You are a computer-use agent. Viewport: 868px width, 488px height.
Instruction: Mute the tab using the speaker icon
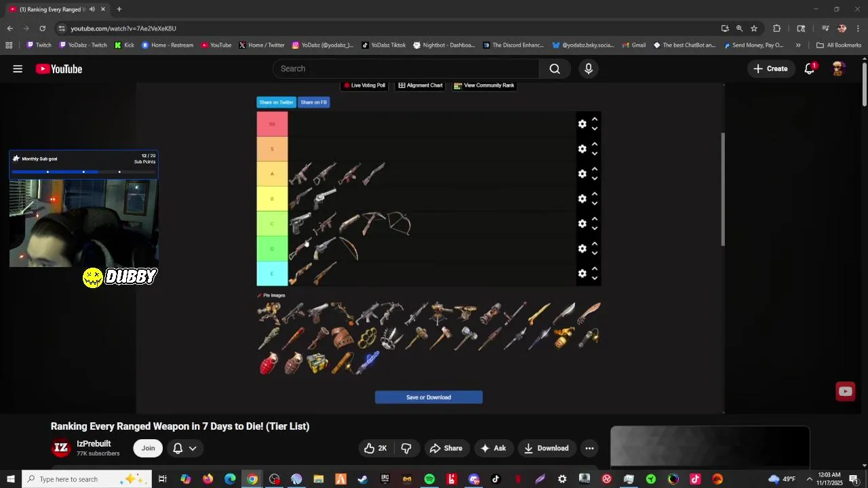92,9
